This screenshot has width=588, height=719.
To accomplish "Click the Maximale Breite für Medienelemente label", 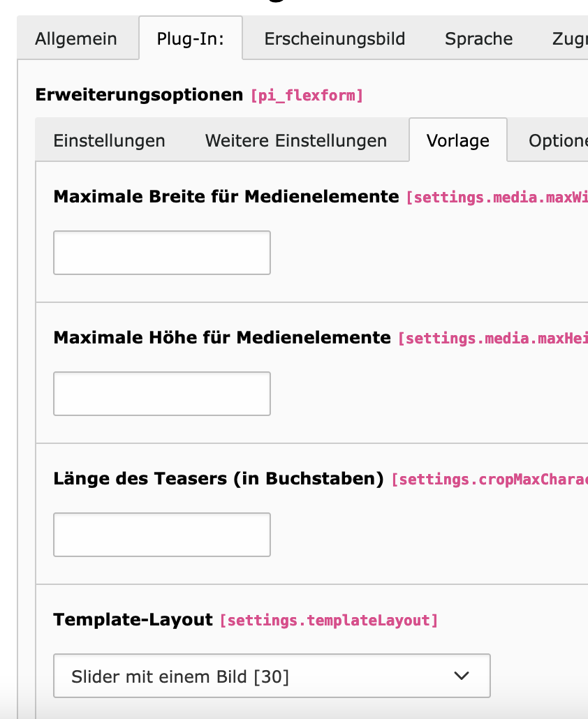I will click(x=226, y=197).
